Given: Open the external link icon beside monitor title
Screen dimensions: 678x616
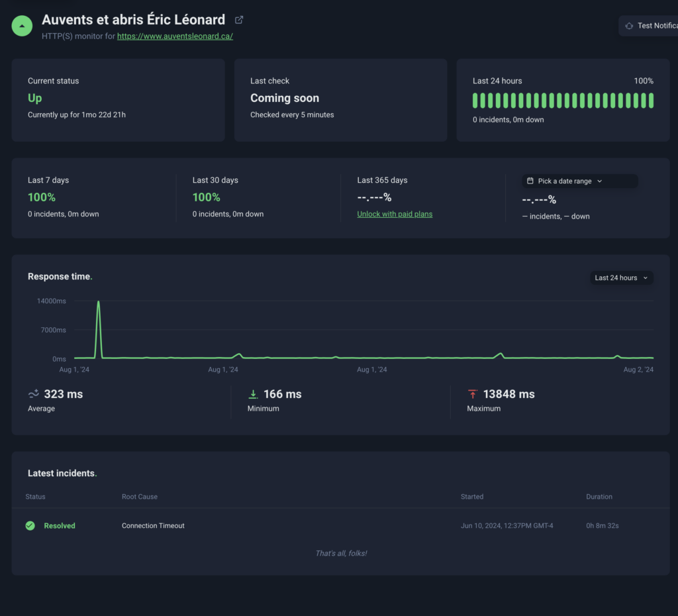Looking at the screenshot, I should 239,20.
